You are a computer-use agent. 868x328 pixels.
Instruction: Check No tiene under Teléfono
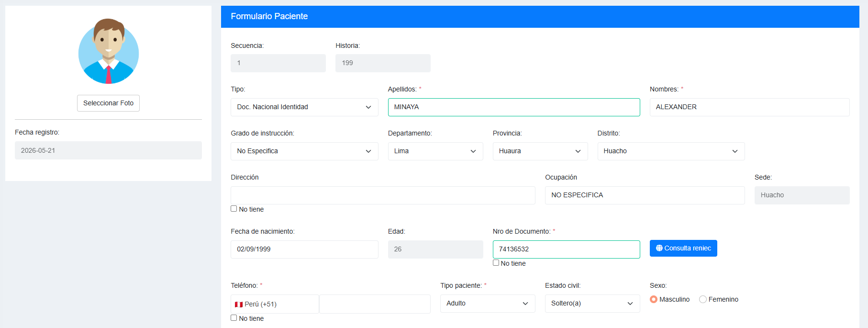click(234, 318)
